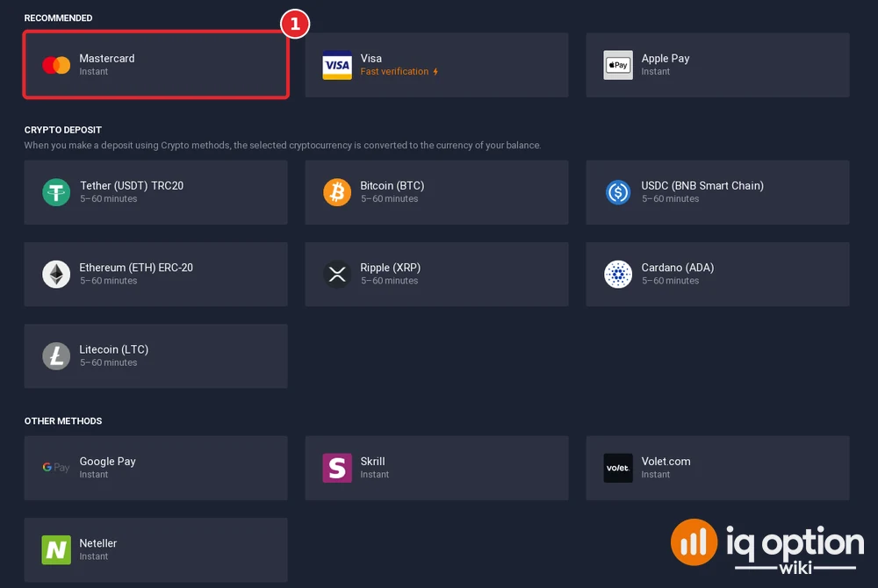Click the 'Instant' label under Mastercard
The image size is (878, 588).
point(94,72)
